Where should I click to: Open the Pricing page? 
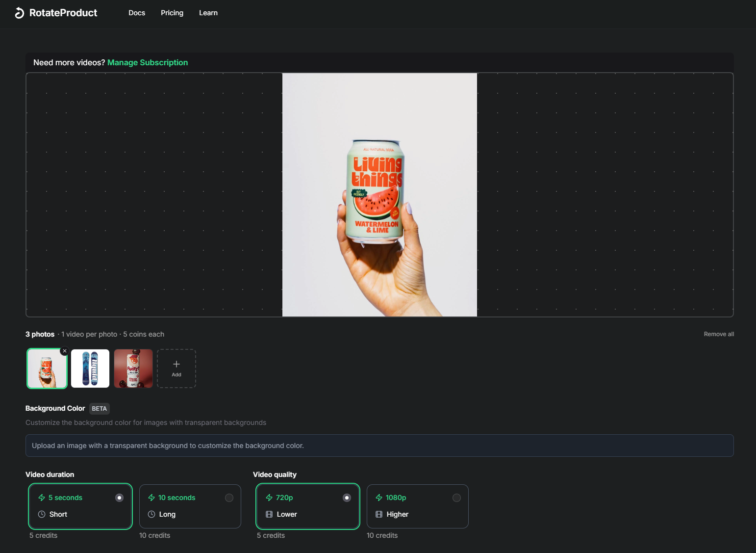[172, 13]
